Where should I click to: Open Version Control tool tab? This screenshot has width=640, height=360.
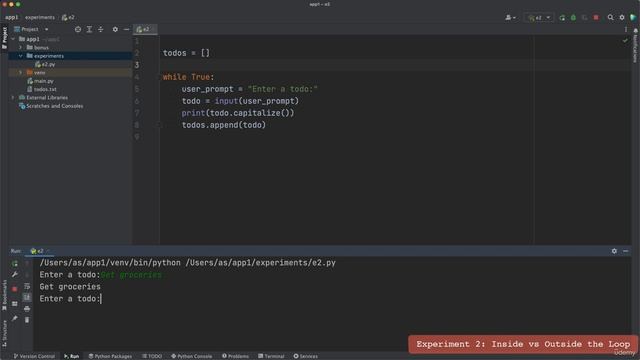coord(34,356)
